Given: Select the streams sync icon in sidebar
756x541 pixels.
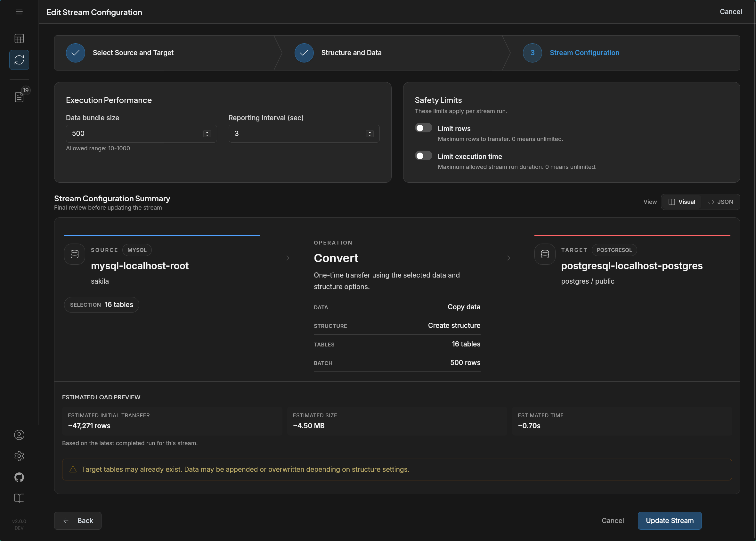Looking at the screenshot, I should pyautogui.click(x=19, y=60).
